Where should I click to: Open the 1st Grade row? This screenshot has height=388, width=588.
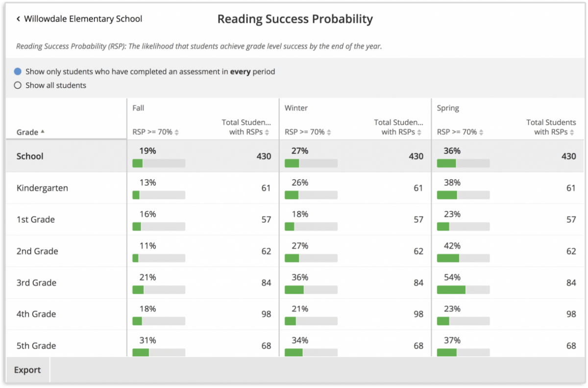[x=36, y=219]
